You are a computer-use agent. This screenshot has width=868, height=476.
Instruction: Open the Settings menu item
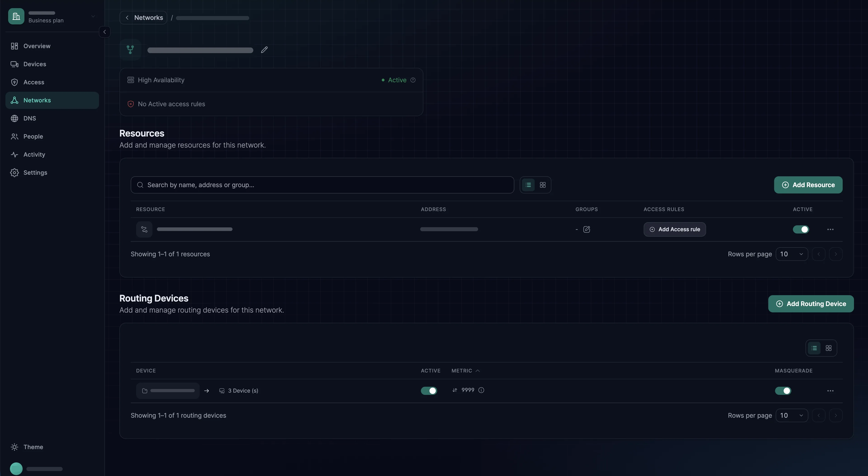[52, 173]
